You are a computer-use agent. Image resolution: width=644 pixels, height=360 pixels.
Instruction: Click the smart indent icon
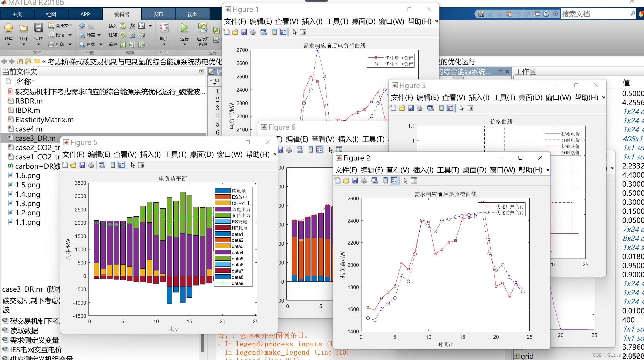pyautogui.click(x=123, y=45)
